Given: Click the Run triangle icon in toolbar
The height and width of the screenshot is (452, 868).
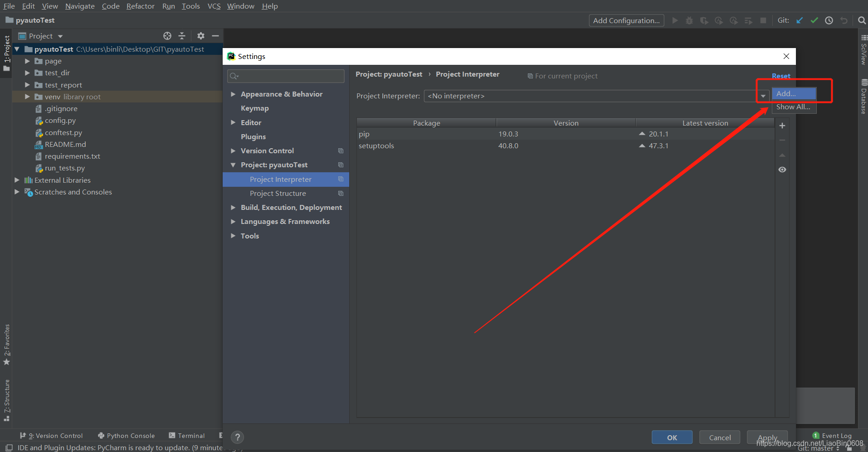Looking at the screenshot, I should 675,20.
